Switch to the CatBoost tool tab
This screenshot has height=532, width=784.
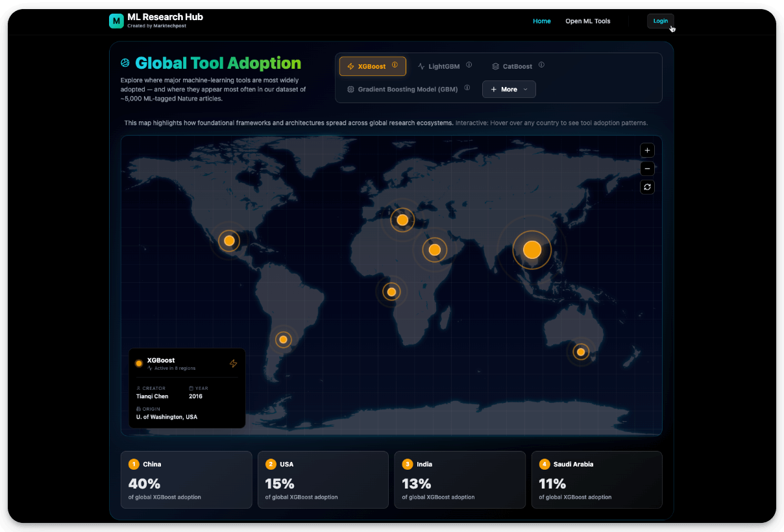518,66
